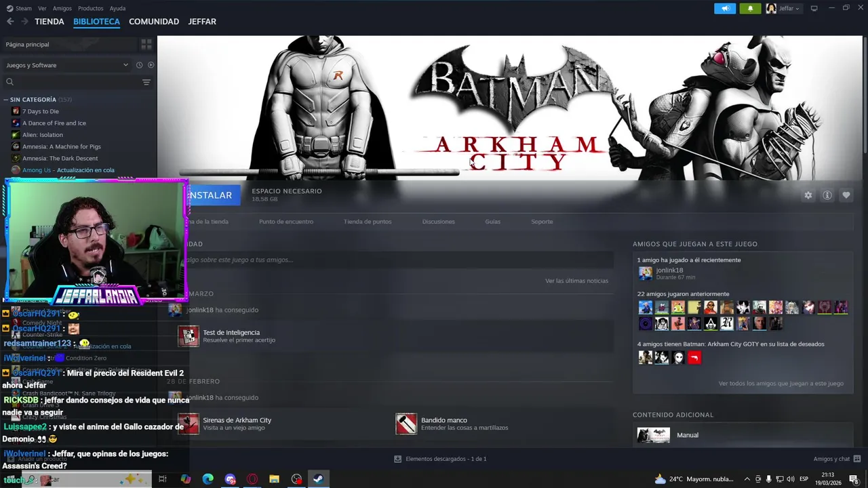Expand the Juegos y Software filter dropdown

(66, 65)
